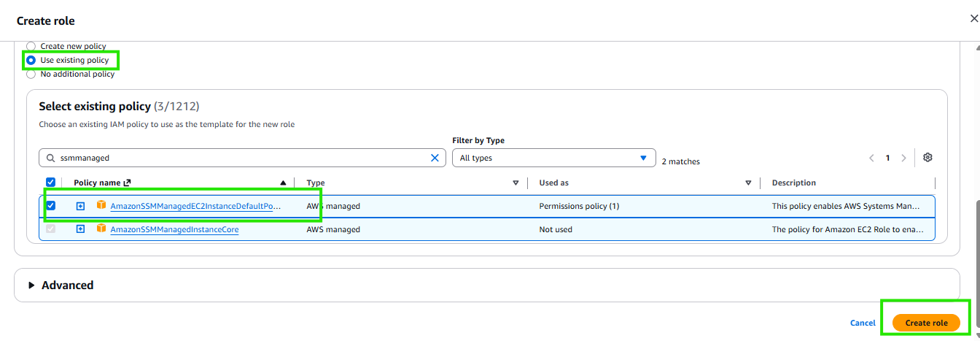The width and height of the screenshot is (980, 341).
Task: Uncheck the AmazonSSMManagedEC2InstanceDefaultPolicy checkbox
Action: click(x=50, y=206)
